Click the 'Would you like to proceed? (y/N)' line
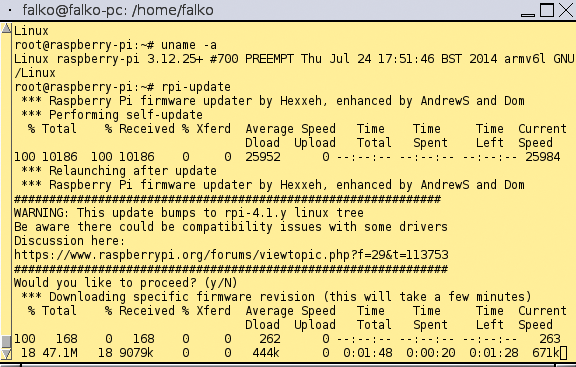Screen dimensions: 576x367 [x=126, y=283]
